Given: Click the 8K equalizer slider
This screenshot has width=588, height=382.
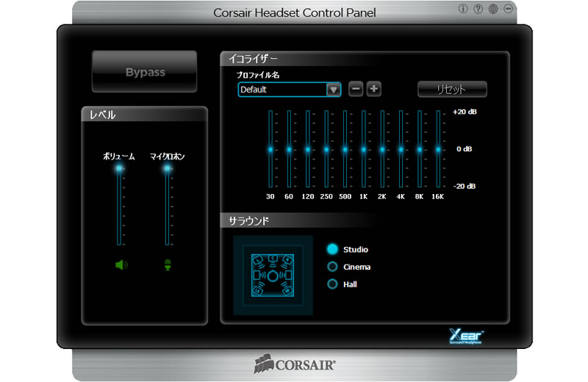Looking at the screenshot, I should point(419,149).
